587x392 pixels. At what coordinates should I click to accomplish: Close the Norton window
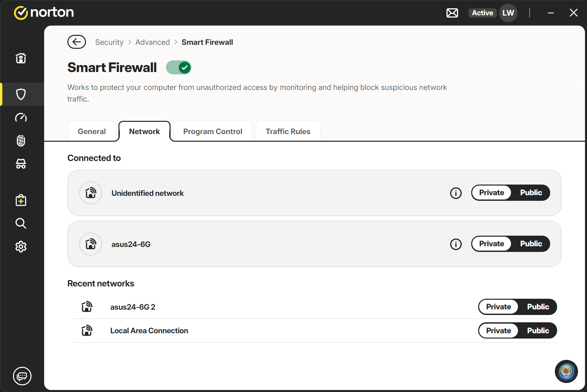tap(574, 13)
